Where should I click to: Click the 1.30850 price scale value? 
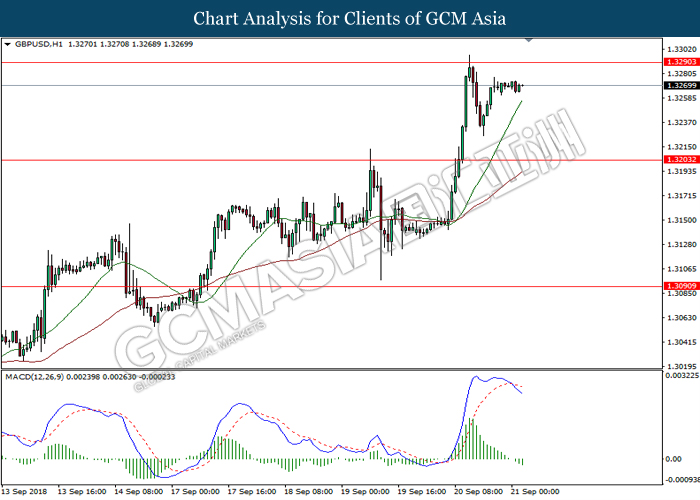(681, 293)
